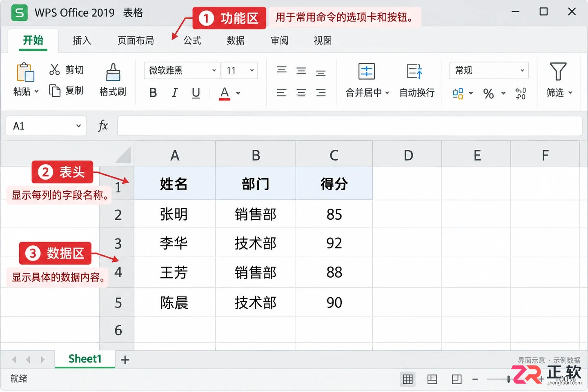The image size is (588, 392).
Task: Switch to normal grid view icon
Action: click(408, 379)
